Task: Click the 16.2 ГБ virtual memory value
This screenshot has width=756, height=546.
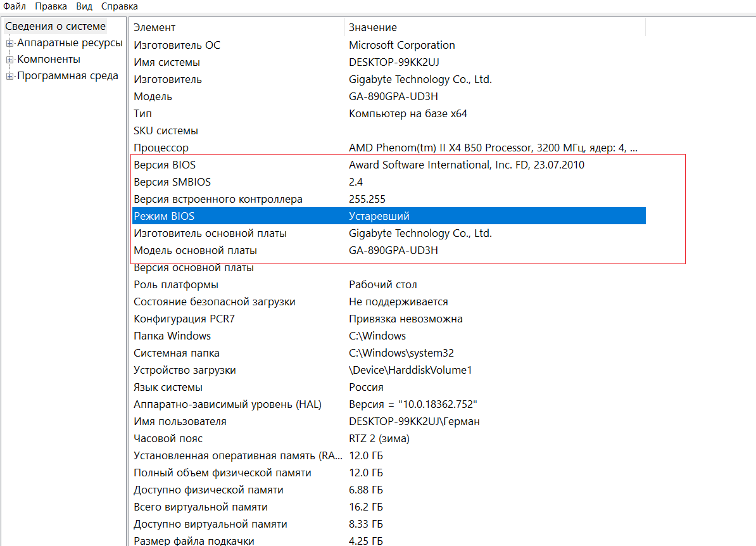Action: (x=365, y=507)
